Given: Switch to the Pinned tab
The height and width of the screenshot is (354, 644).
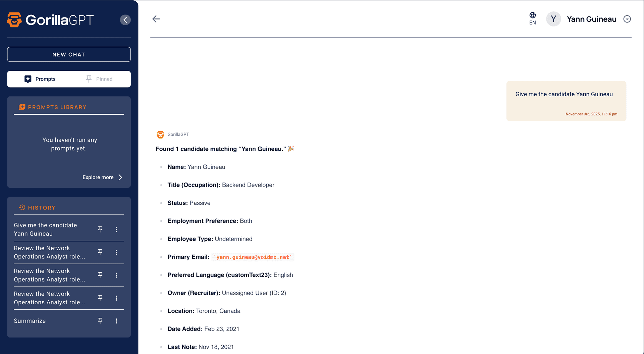Looking at the screenshot, I should point(99,79).
